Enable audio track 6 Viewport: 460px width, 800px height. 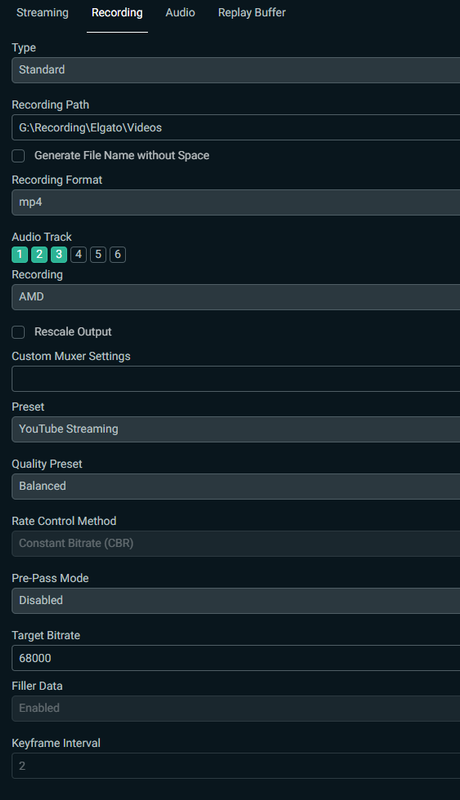pyautogui.click(x=118, y=254)
